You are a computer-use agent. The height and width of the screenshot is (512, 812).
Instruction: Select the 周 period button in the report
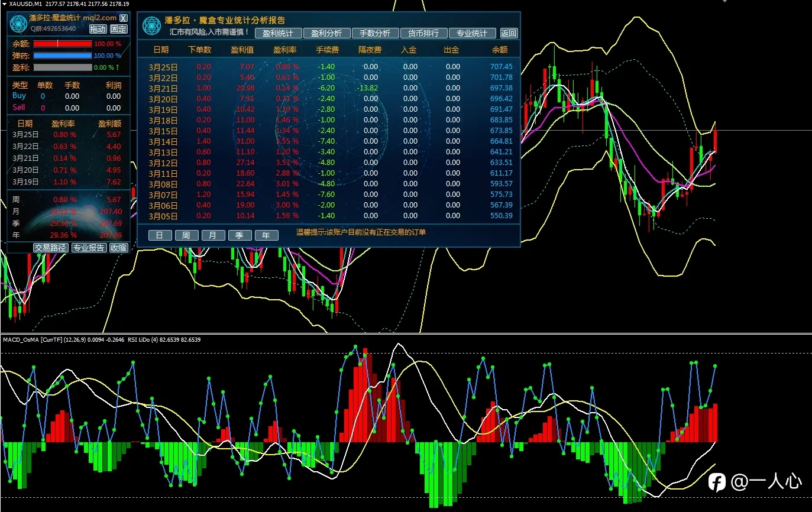click(186, 235)
